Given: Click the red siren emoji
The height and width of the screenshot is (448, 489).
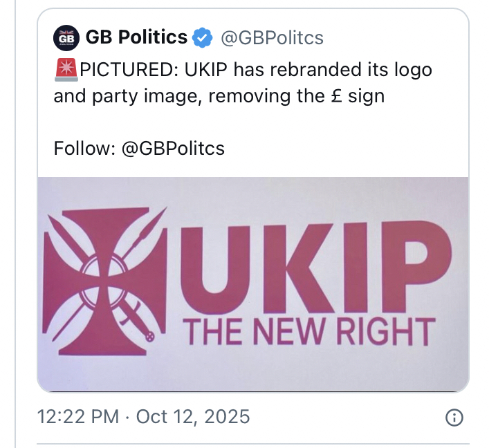Looking at the screenshot, I should click(x=66, y=71).
